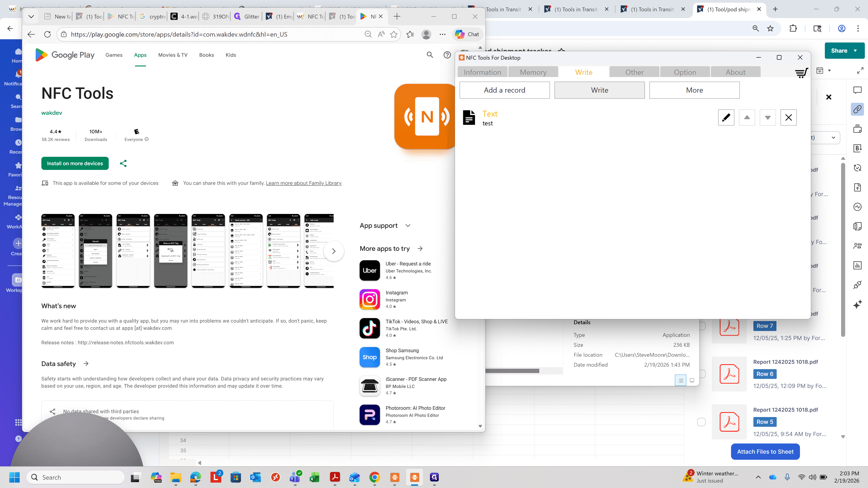Open the Share button dropdown arrow

855,51
